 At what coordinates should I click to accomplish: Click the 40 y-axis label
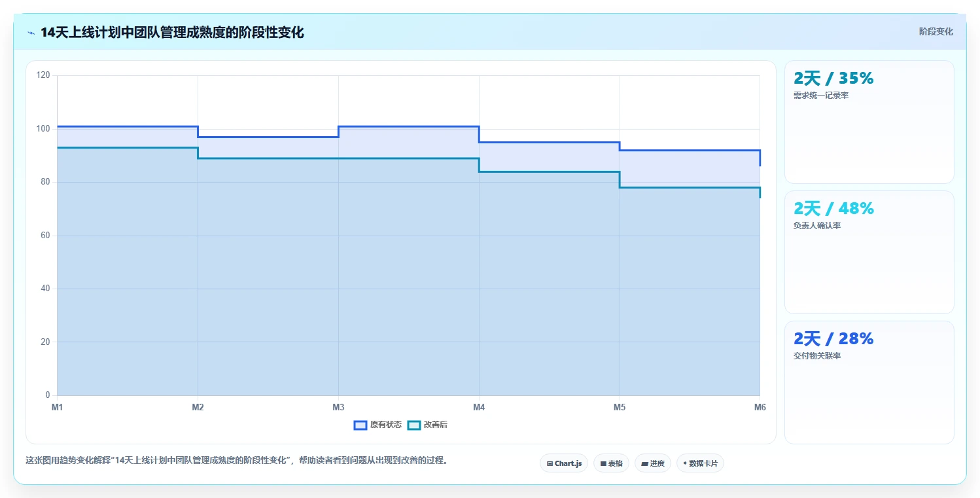46,289
